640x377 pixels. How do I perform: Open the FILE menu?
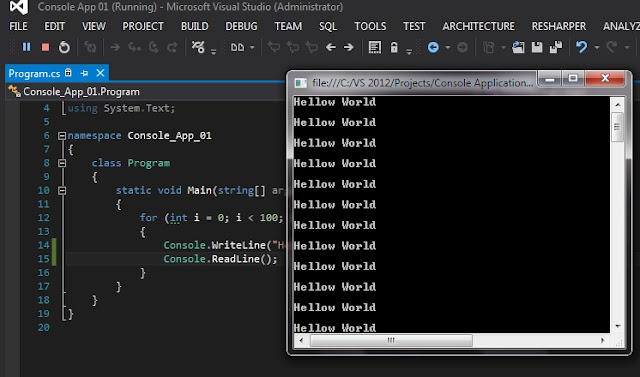click(x=18, y=26)
